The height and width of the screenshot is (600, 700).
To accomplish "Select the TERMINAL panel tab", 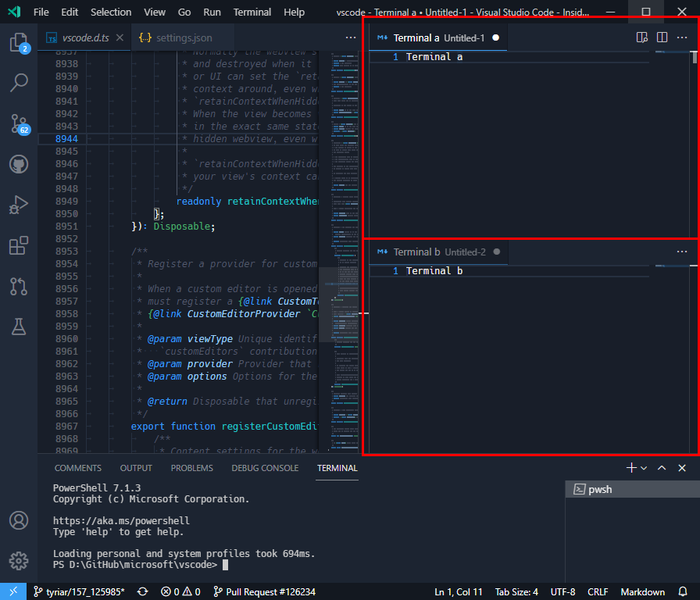I will [x=337, y=468].
